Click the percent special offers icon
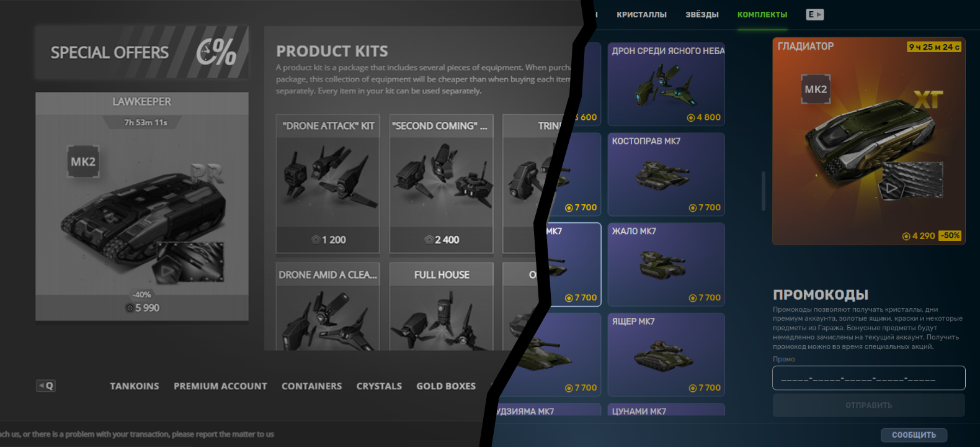This screenshot has width=980, height=447. click(216, 52)
